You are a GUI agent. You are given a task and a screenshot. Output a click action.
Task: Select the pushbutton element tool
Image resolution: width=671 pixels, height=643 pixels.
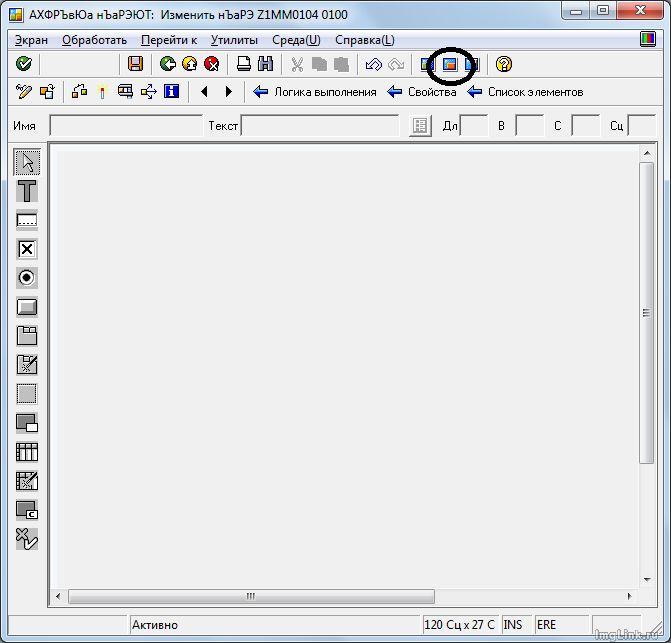[x=27, y=307]
